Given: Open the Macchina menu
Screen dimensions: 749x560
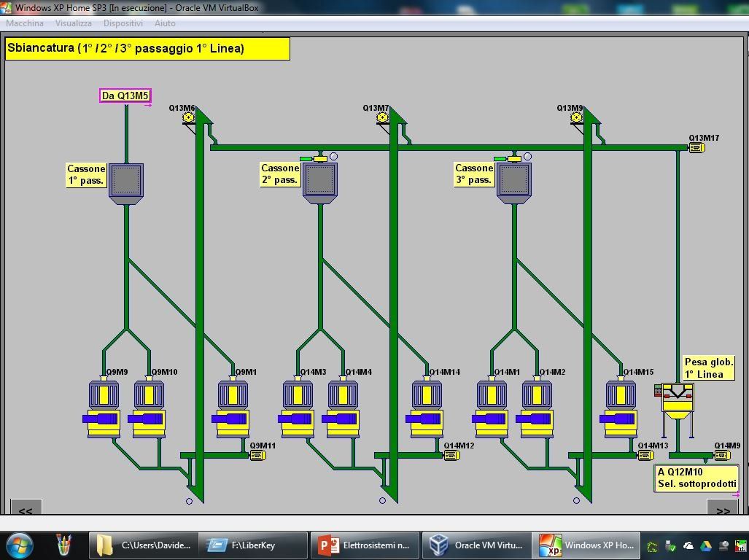Looking at the screenshot, I should pyautogui.click(x=25, y=23).
